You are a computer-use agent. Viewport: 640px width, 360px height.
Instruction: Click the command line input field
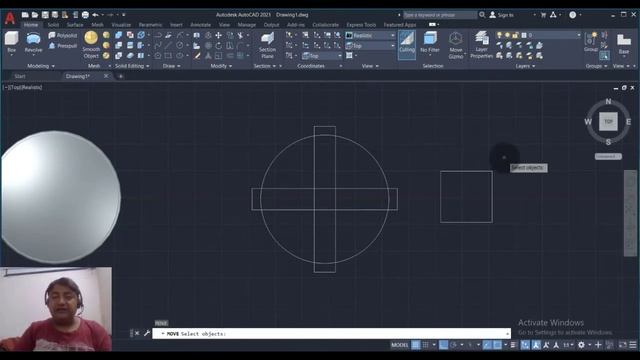331,333
